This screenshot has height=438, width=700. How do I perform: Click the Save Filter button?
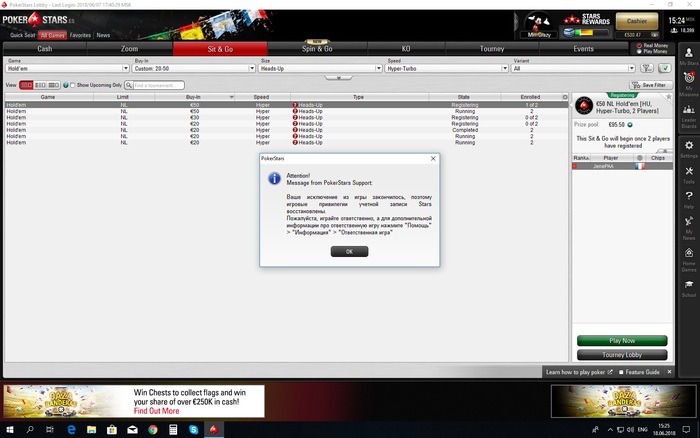click(650, 85)
